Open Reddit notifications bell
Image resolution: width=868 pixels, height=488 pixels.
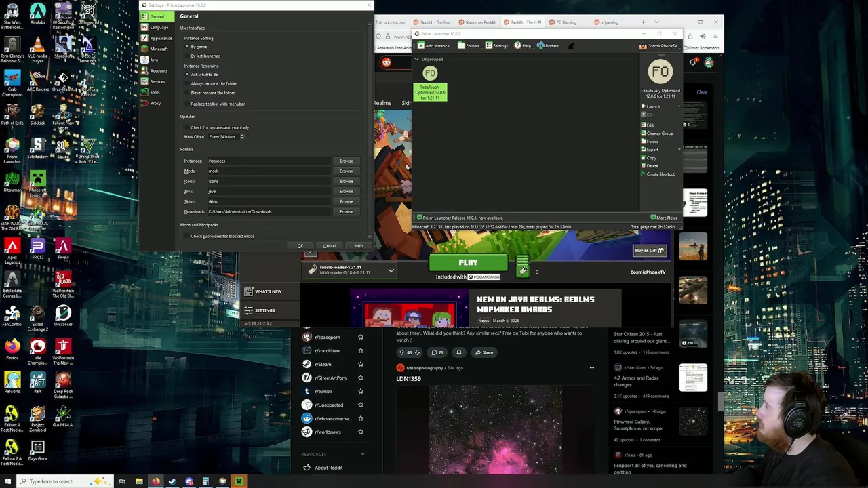coord(692,62)
